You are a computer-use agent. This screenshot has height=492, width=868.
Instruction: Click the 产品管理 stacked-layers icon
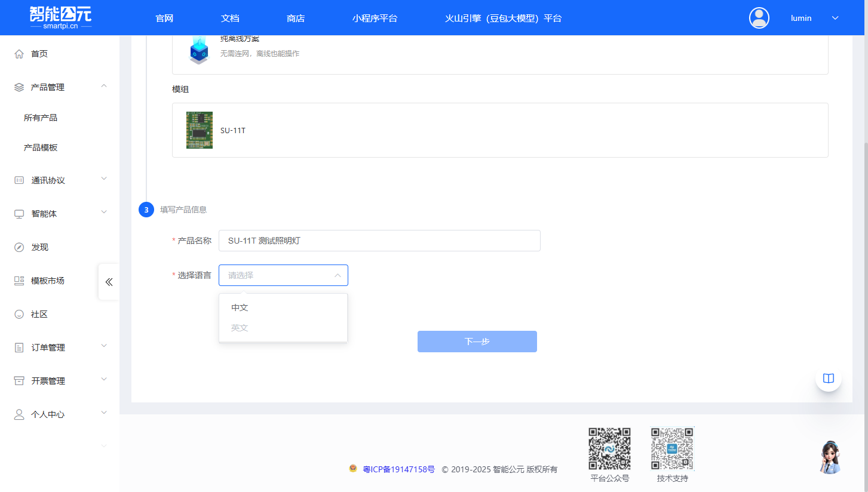point(18,87)
